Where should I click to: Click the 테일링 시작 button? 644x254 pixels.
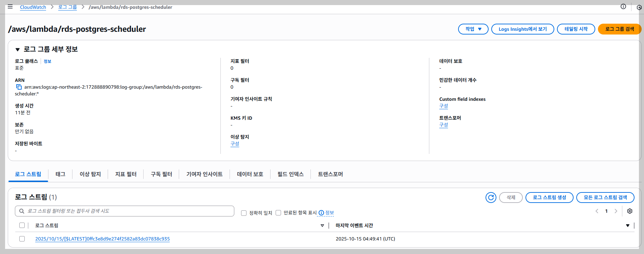[x=576, y=29]
